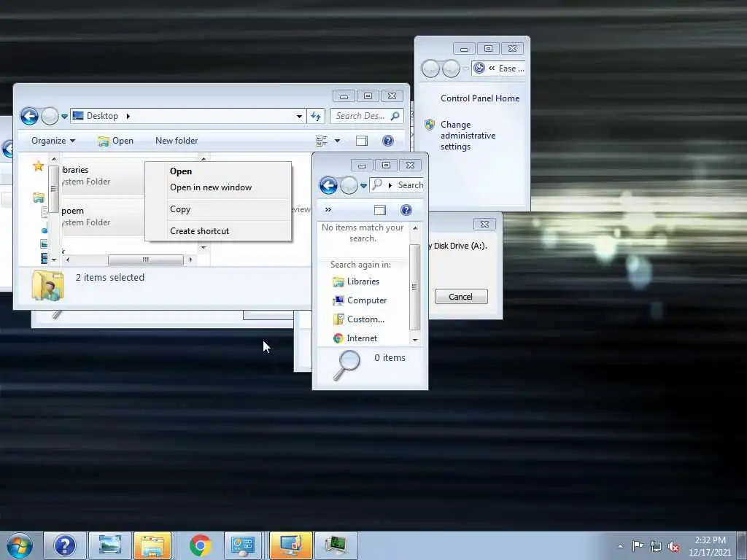Click the Search results vertical scrollbar thumb

coord(415,287)
